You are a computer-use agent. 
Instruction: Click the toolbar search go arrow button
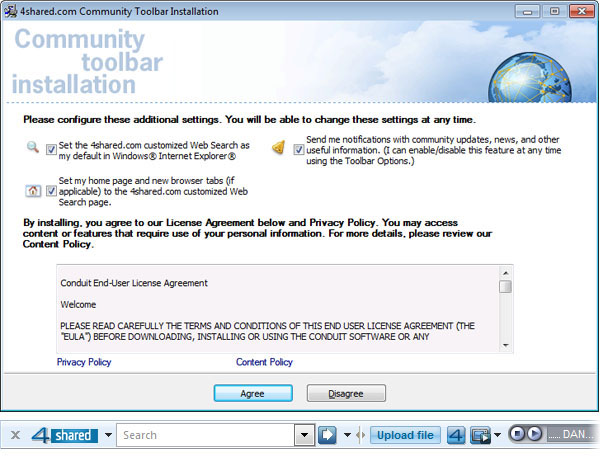tap(327, 435)
